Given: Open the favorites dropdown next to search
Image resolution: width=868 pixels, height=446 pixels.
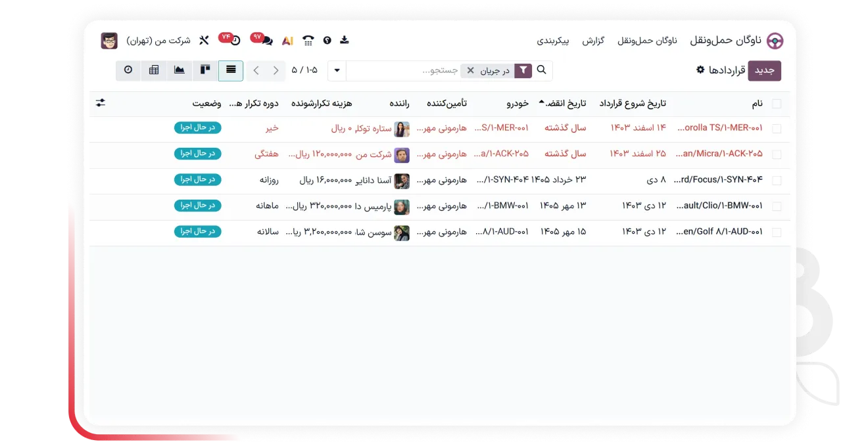Looking at the screenshot, I should point(337,70).
